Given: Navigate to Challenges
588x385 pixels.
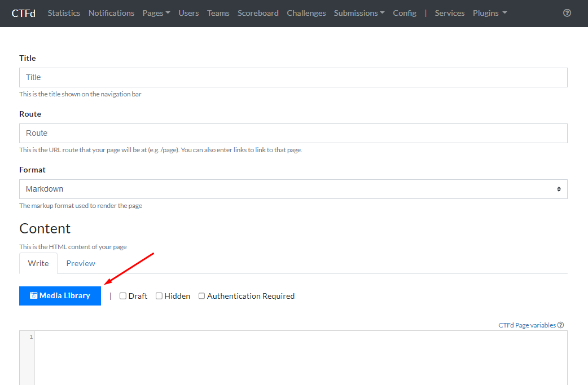Looking at the screenshot, I should point(306,13).
